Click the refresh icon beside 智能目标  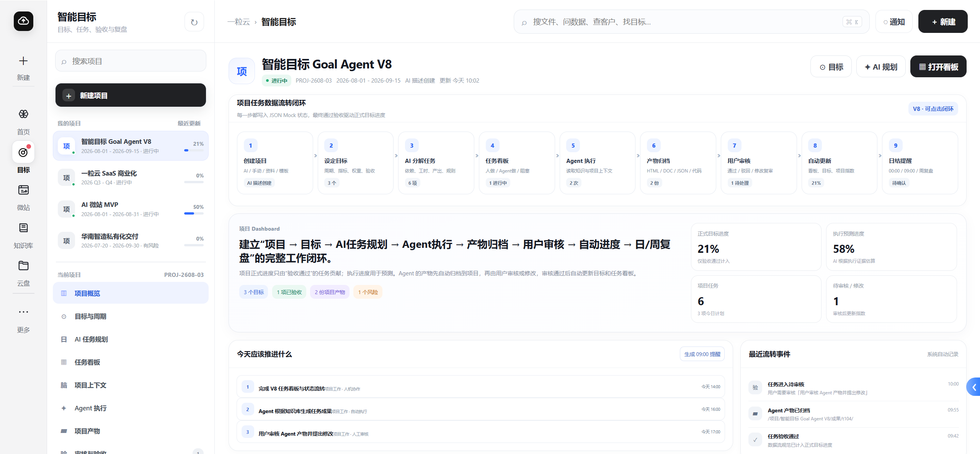(x=194, y=22)
